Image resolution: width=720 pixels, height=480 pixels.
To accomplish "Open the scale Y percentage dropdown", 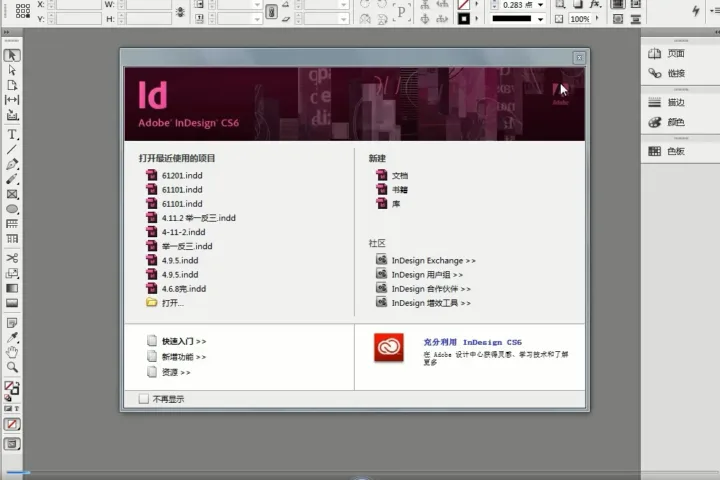I will [x=257, y=19].
